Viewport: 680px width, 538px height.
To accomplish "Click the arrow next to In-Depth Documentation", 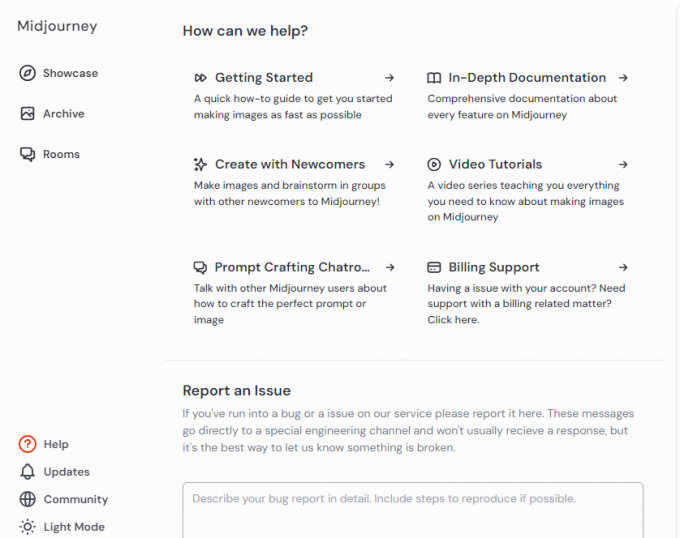I will click(623, 78).
